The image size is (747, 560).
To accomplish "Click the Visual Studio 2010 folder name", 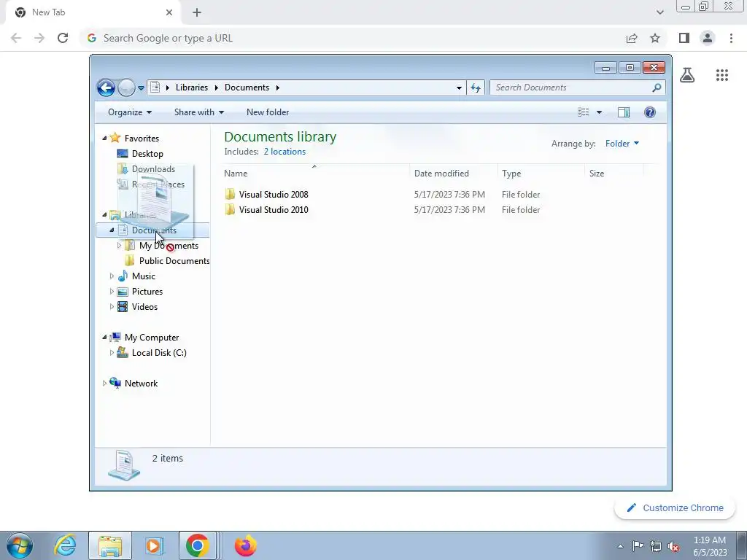I will point(274,209).
